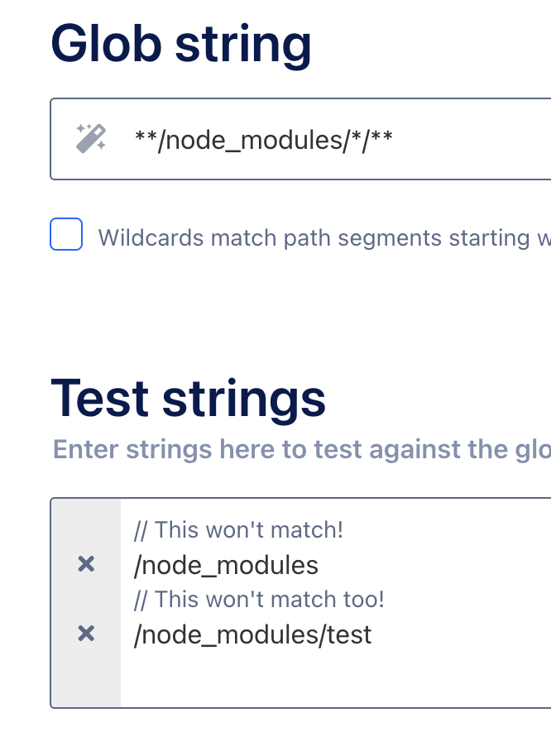Click the failure indicator for the first test string
The image size is (551, 756).
coord(85,564)
